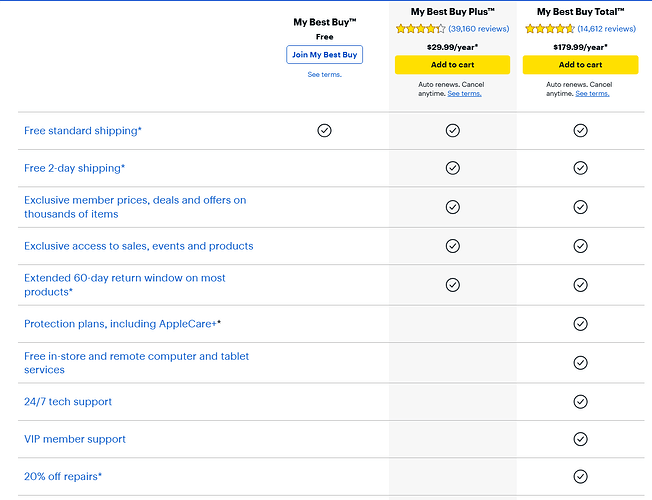652x500 pixels.
Task: Click Protection plans checkmark in Total column
Action: tap(580, 324)
